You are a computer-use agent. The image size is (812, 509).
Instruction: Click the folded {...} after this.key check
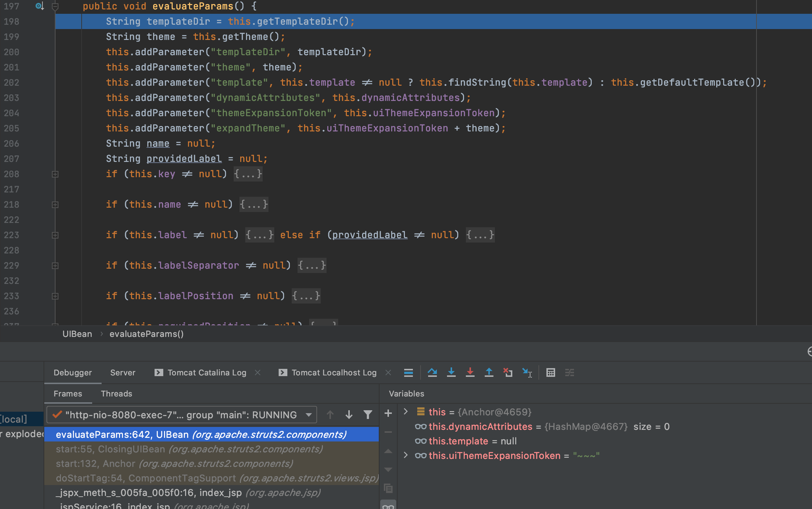point(248,174)
